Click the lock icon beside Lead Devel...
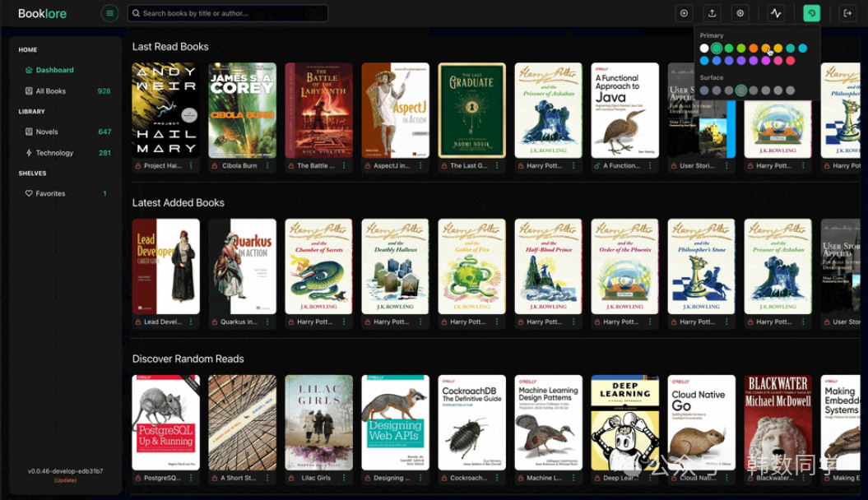This screenshot has height=500, width=868. point(138,322)
